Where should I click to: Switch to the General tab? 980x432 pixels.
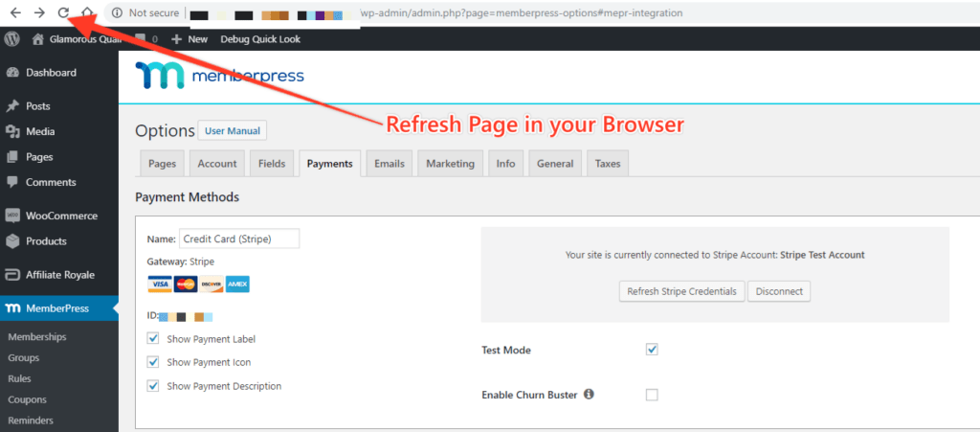[555, 164]
